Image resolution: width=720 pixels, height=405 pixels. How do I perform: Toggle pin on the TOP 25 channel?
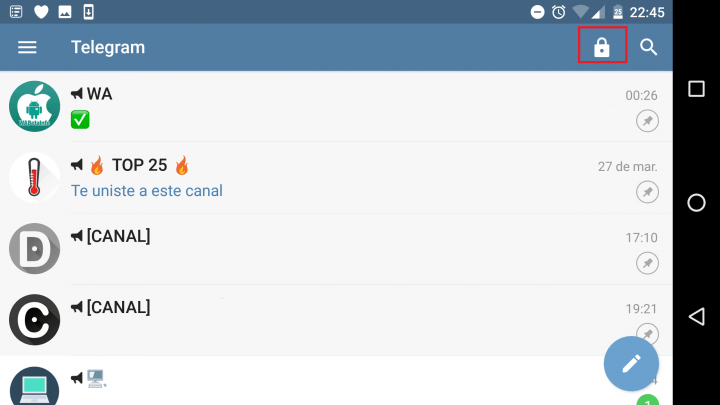[647, 192]
